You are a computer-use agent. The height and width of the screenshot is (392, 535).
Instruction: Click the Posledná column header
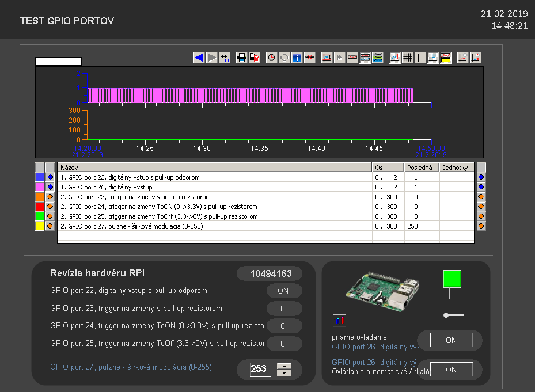[x=421, y=167]
